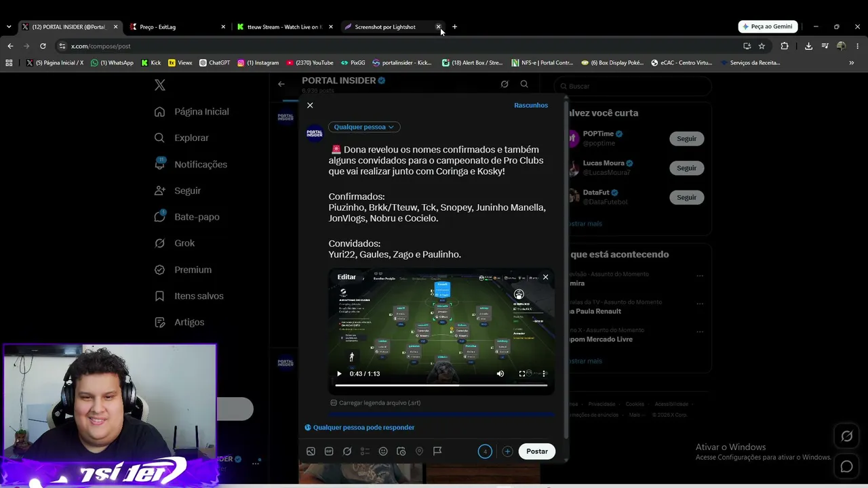Go back from PORTAL INSIDER profile
Viewport: 868px width, 488px height.
[x=281, y=84]
